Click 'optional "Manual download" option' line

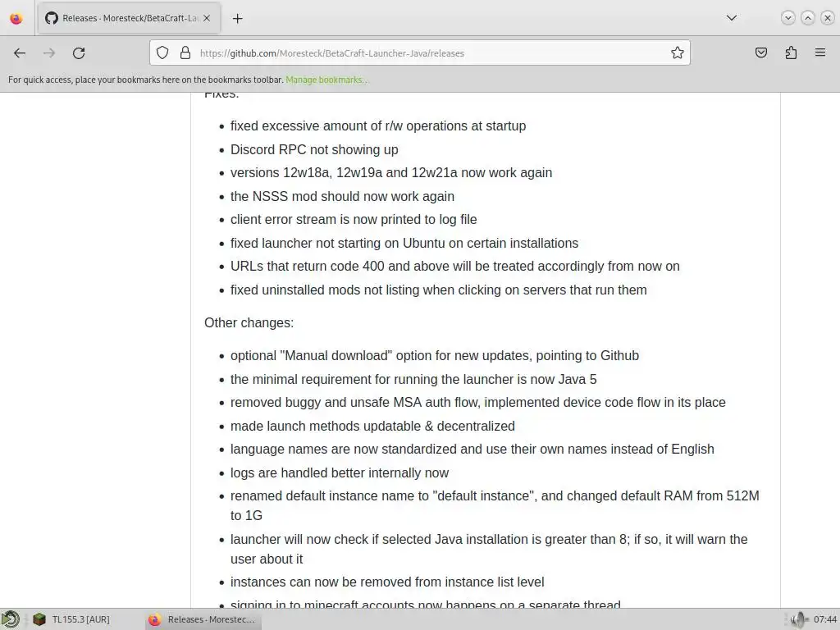(435, 356)
